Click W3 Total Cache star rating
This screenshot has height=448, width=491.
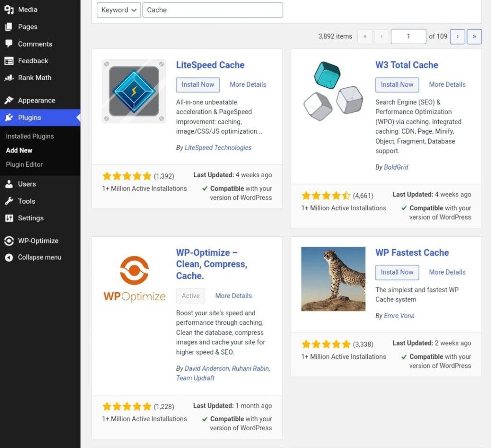point(326,196)
